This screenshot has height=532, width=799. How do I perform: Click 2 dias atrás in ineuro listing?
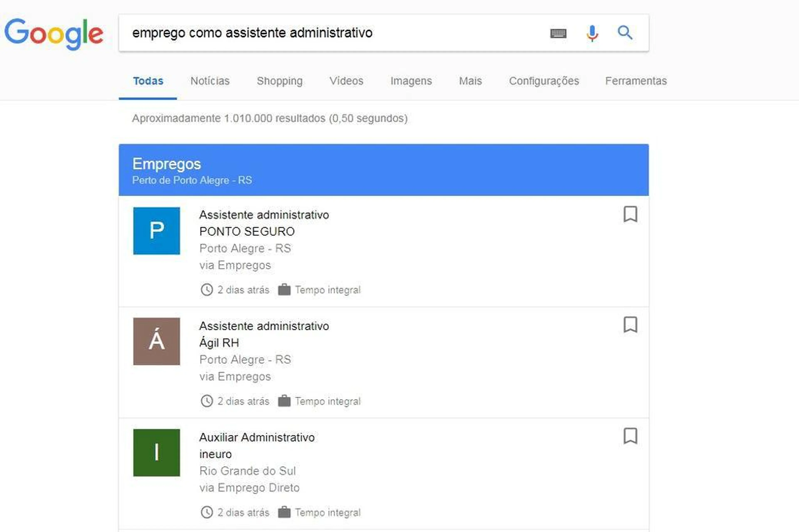coord(243,512)
